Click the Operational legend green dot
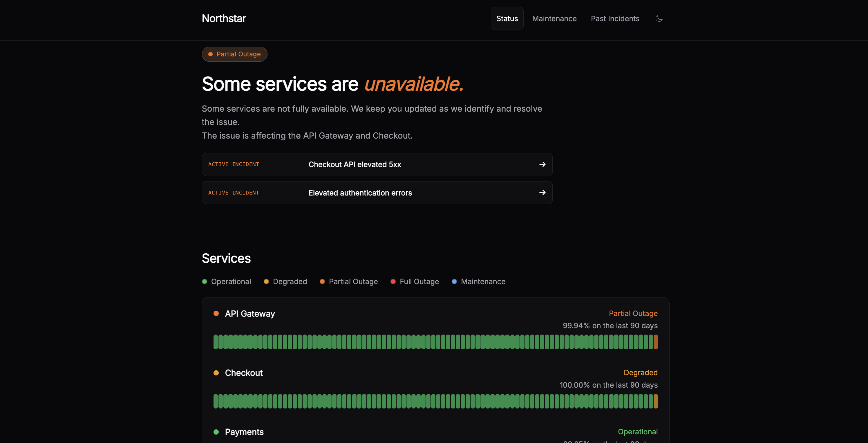The height and width of the screenshot is (443, 868). (204, 282)
